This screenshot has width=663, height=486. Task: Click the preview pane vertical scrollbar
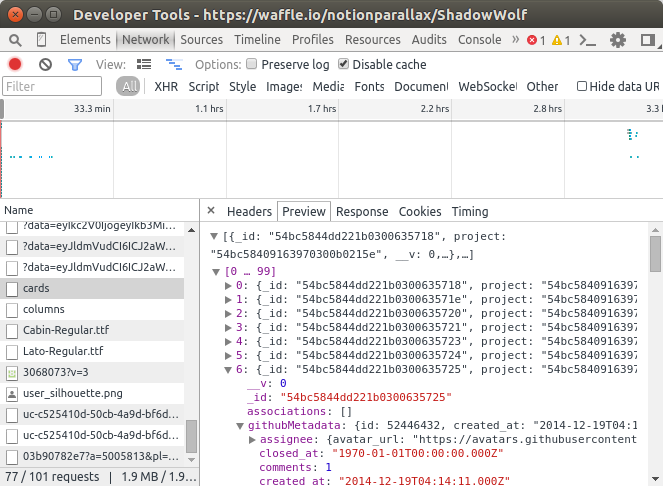click(x=655, y=255)
